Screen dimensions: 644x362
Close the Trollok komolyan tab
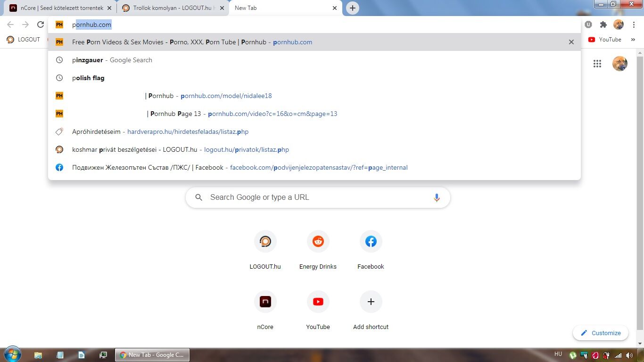(222, 8)
